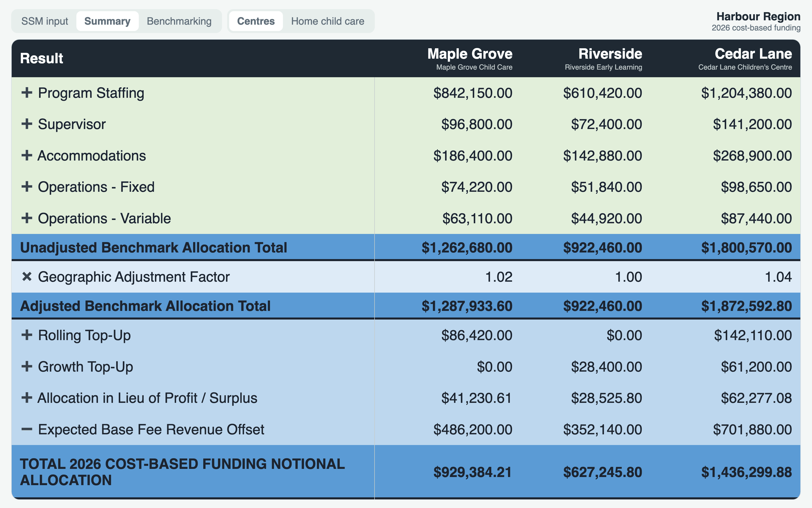Screen dimensions: 812x508
Task: Switch to Home child care view
Action: click(x=328, y=21)
